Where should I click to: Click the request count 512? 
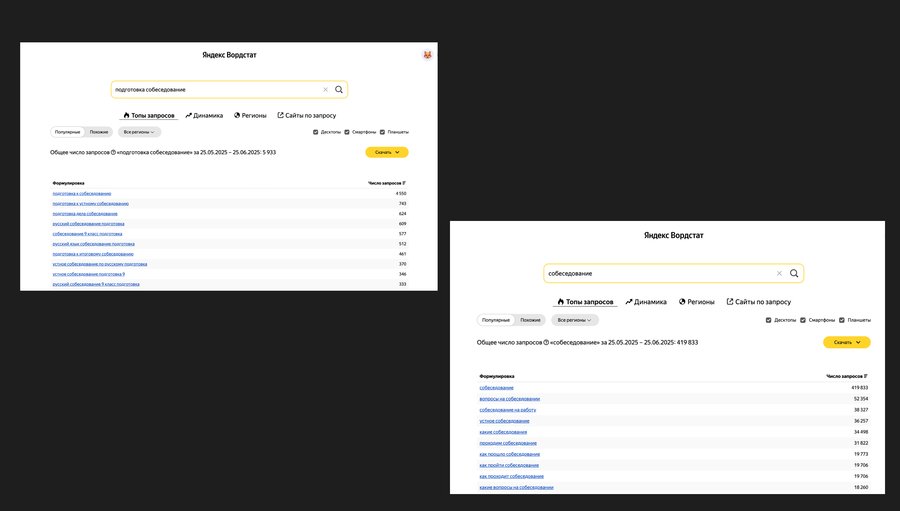click(402, 244)
